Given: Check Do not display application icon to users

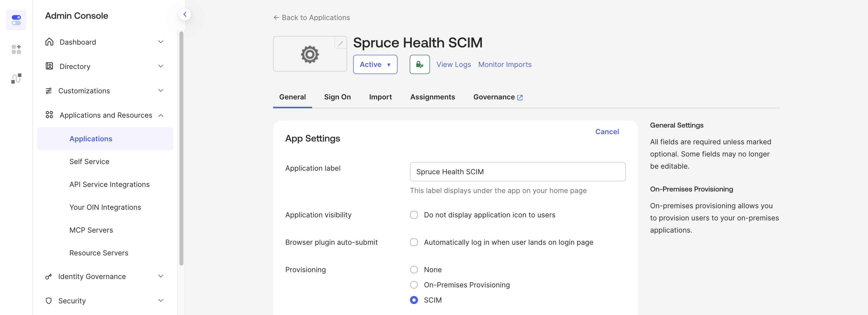Looking at the screenshot, I should coord(414,215).
